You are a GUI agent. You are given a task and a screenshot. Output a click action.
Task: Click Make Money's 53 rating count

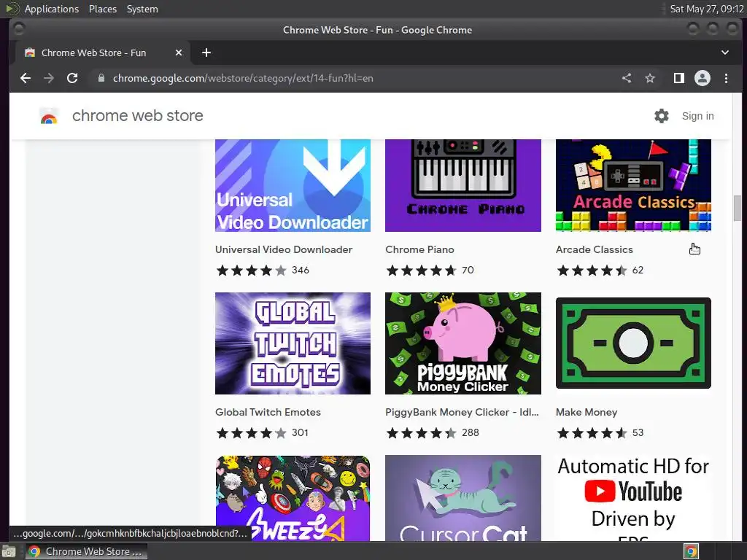pos(638,432)
